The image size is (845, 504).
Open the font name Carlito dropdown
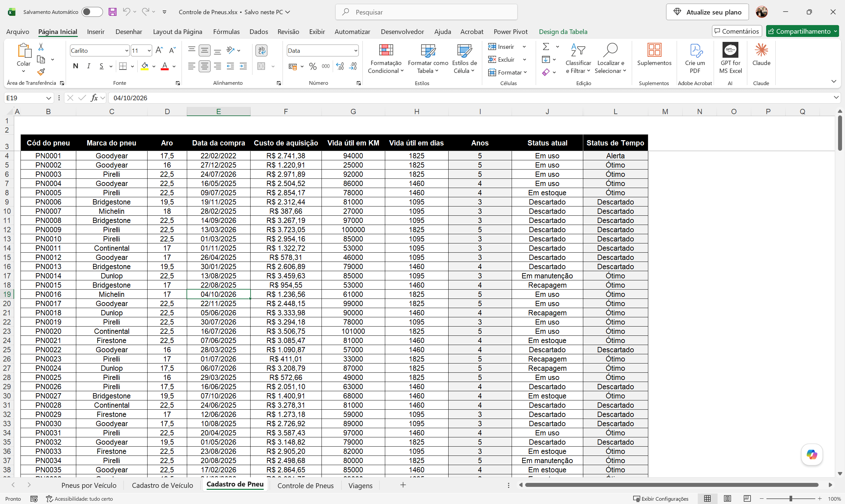coord(127,50)
